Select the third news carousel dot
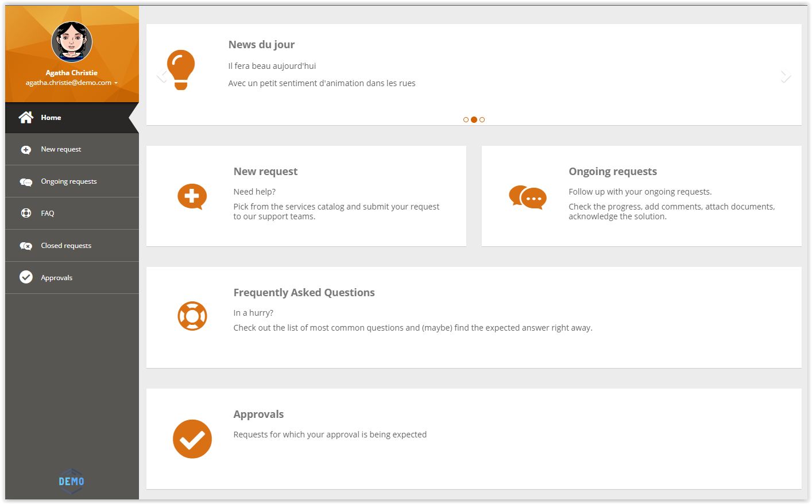The image size is (812, 504). [x=482, y=120]
